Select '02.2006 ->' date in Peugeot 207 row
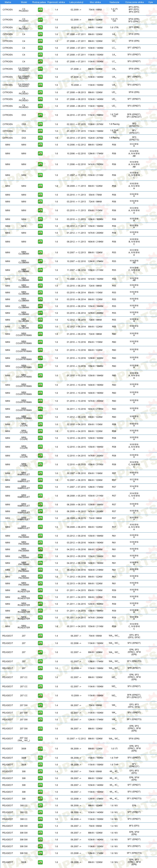Image resolution: width=157 pixels, height=868 pixels. [76, 643]
